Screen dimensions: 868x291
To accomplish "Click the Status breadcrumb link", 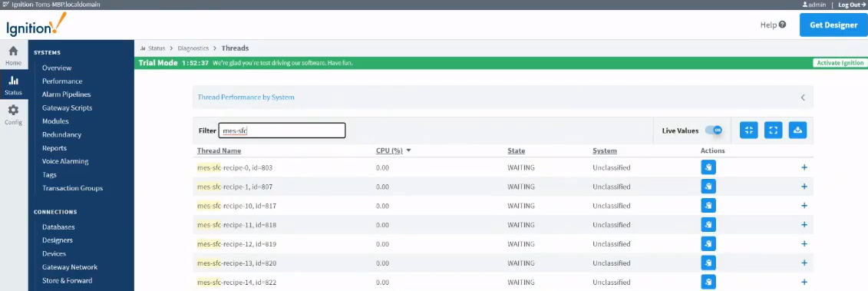I will 157,48.
